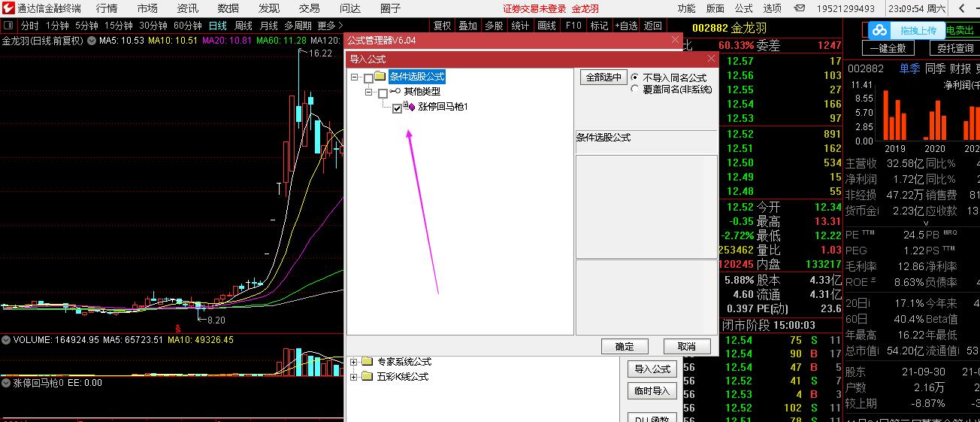Screen dimensions: 980x422
Task: Click the 叠加 toolbar button
Action: coord(468,26)
